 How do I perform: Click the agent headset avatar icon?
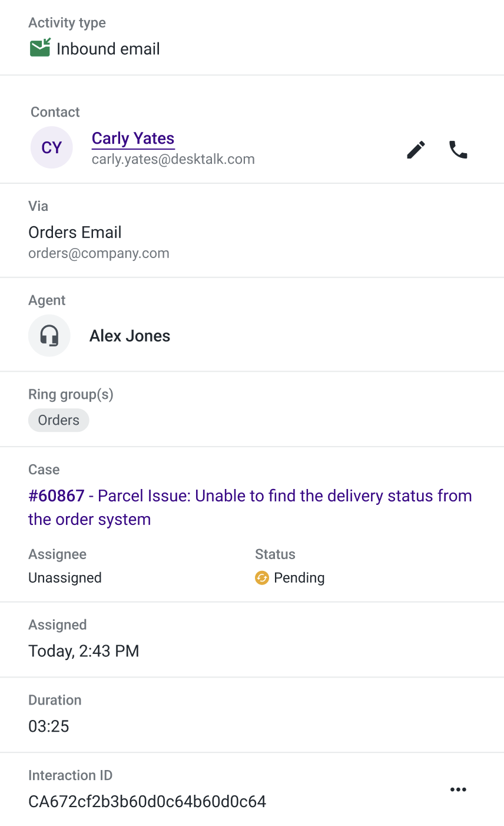point(49,336)
